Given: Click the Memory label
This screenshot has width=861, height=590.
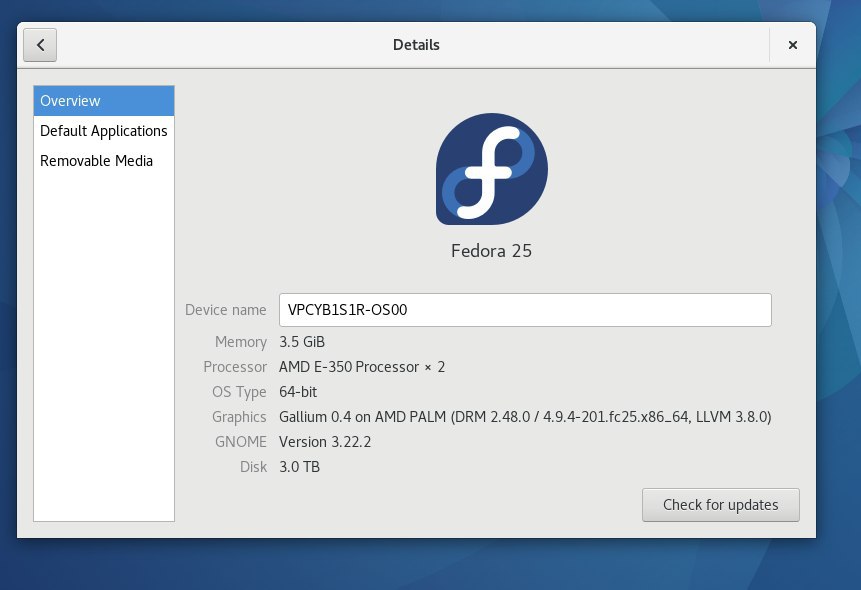Looking at the screenshot, I should pos(241,342).
